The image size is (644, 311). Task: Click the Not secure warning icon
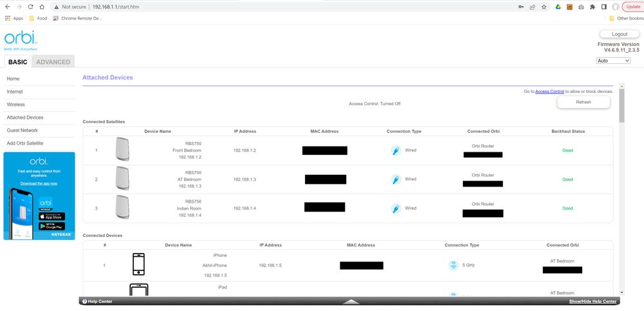point(57,6)
